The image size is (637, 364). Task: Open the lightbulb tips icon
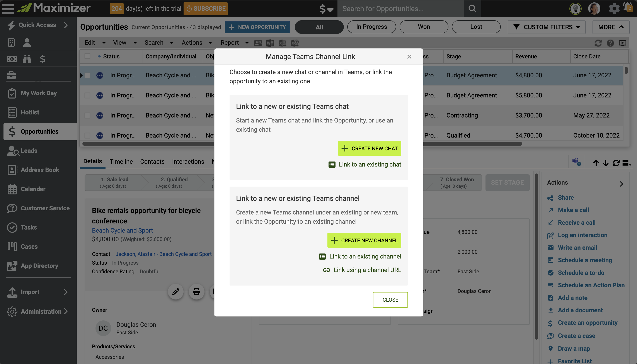click(x=575, y=9)
